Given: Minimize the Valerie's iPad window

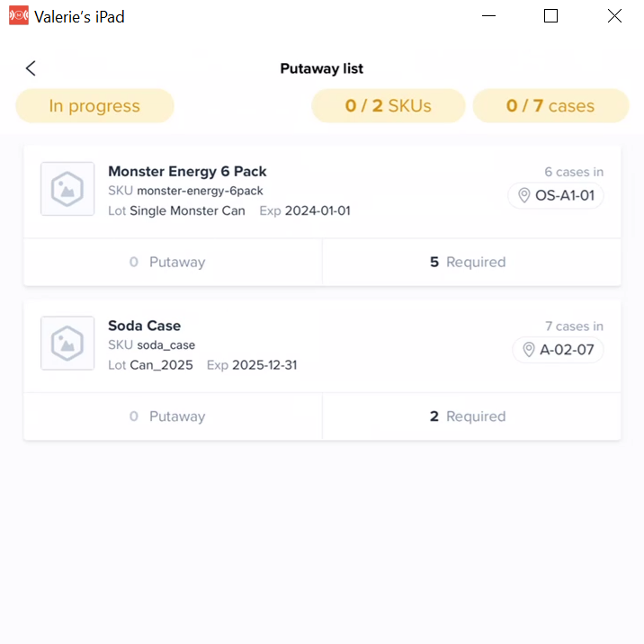Looking at the screenshot, I should click(x=488, y=16).
